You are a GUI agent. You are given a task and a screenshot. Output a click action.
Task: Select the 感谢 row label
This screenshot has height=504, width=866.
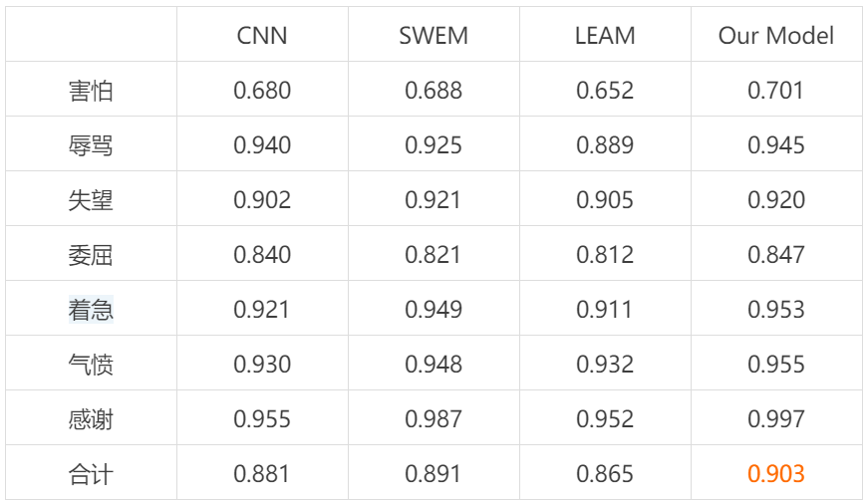coord(91,419)
